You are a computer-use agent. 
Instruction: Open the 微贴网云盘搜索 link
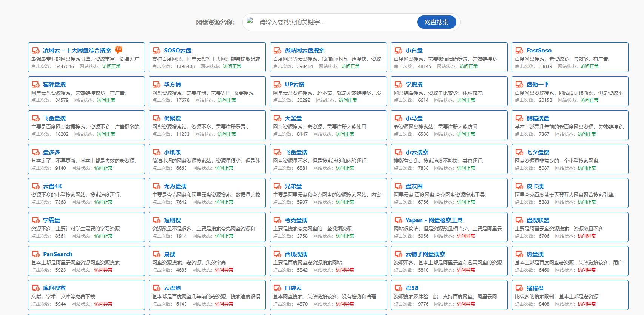click(x=305, y=50)
